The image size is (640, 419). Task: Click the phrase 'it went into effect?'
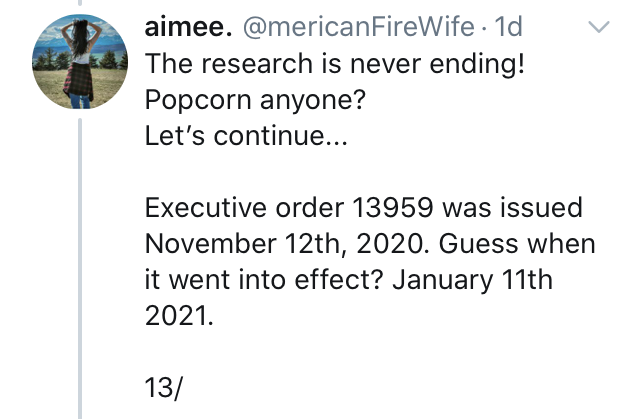click(264, 280)
